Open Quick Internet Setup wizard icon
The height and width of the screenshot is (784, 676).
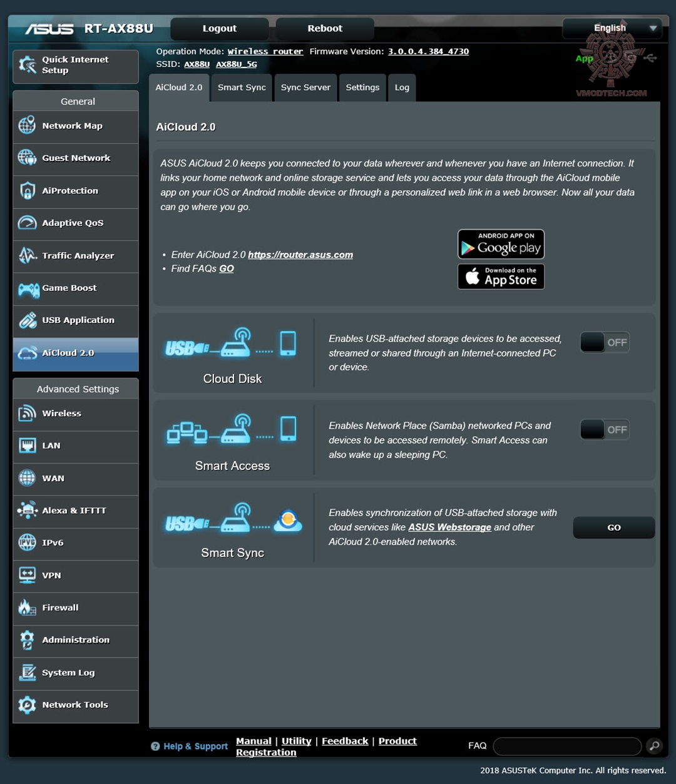[27, 64]
